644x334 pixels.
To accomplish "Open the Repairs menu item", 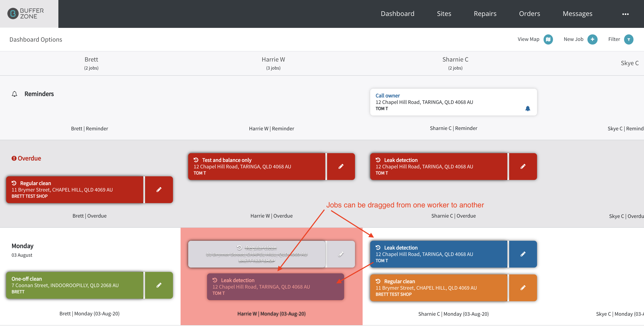I will pos(485,14).
